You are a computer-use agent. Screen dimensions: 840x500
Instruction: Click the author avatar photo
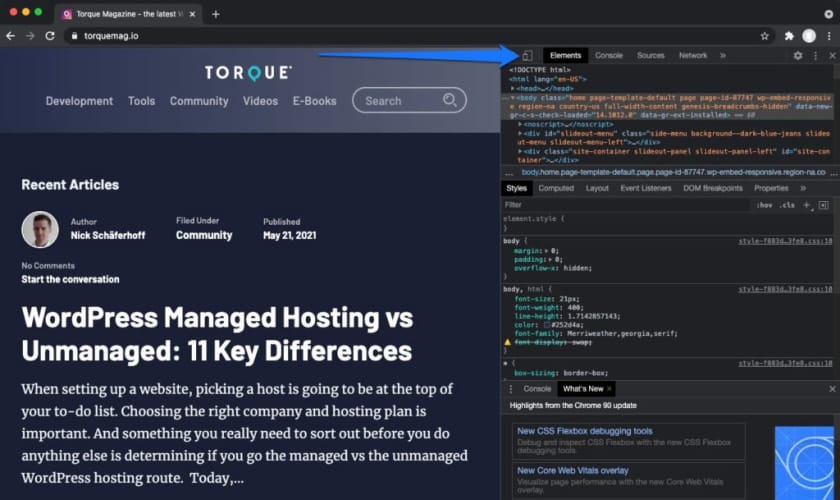40,229
